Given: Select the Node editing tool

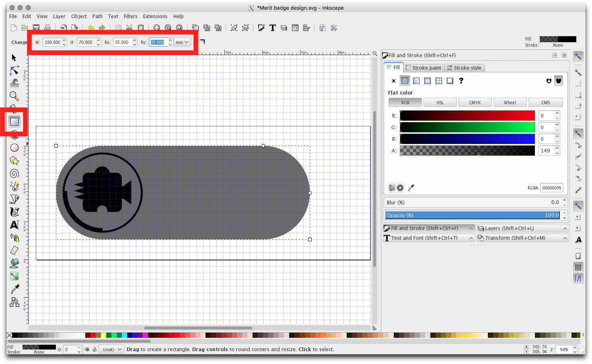Looking at the screenshot, I should pos(14,71).
